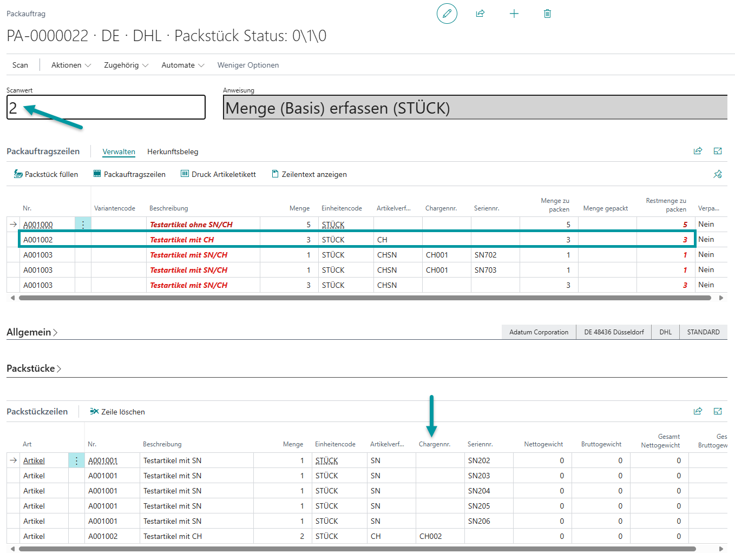The image size is (735, 560).
Task: Select the Verwalten tab
Action: click(x=119, y=151)
